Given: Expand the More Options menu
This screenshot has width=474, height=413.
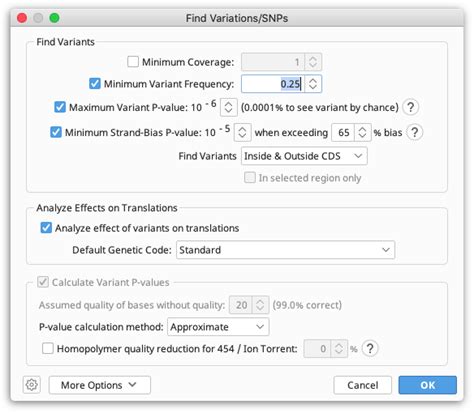Looking at the screenshot, I should pyautogui.click(x=100, y=385).
